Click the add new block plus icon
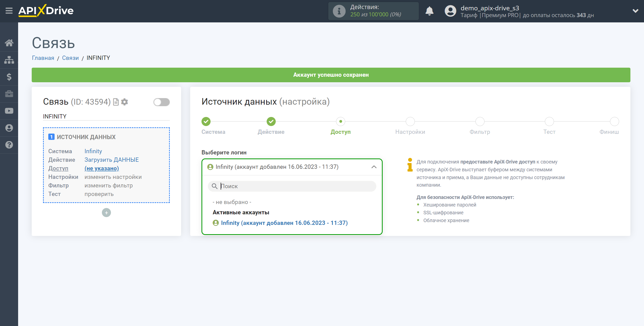 pos(106,212)
